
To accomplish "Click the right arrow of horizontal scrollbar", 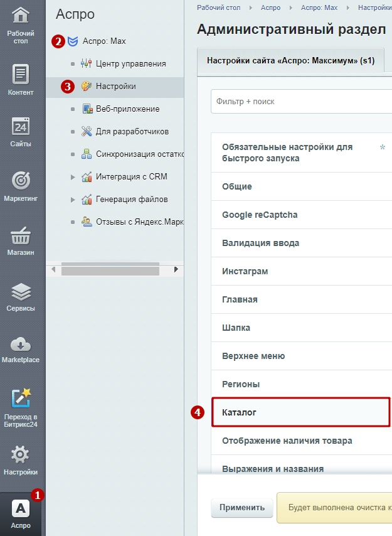I will click(176, 269).
